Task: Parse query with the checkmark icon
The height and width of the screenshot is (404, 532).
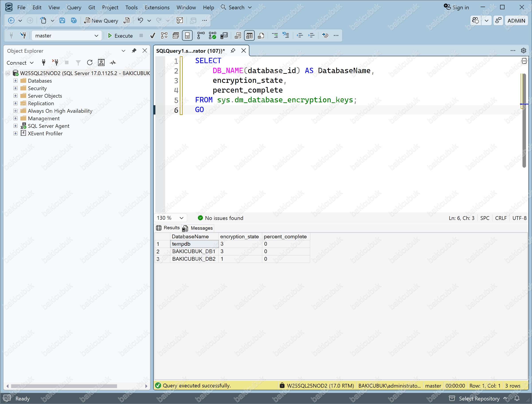Action: click(152, 36)
